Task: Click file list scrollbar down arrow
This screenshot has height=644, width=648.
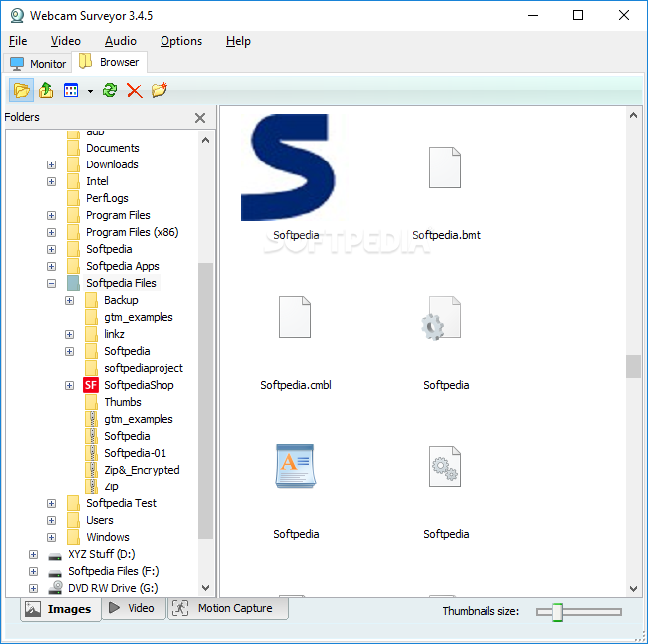Action: click(x=633, y=588)
